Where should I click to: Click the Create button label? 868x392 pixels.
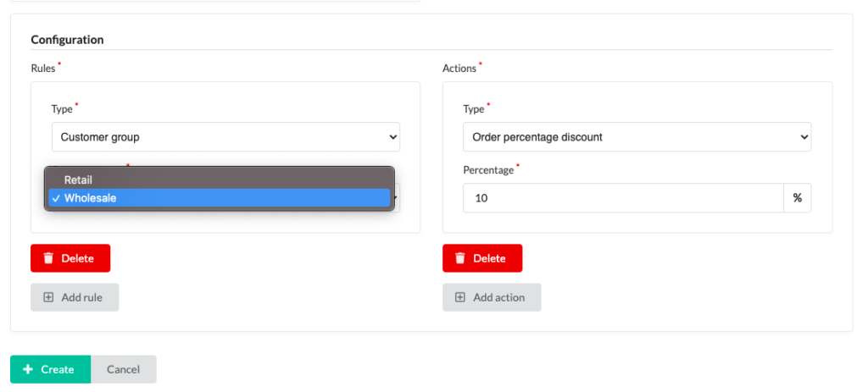coord(58,369)
